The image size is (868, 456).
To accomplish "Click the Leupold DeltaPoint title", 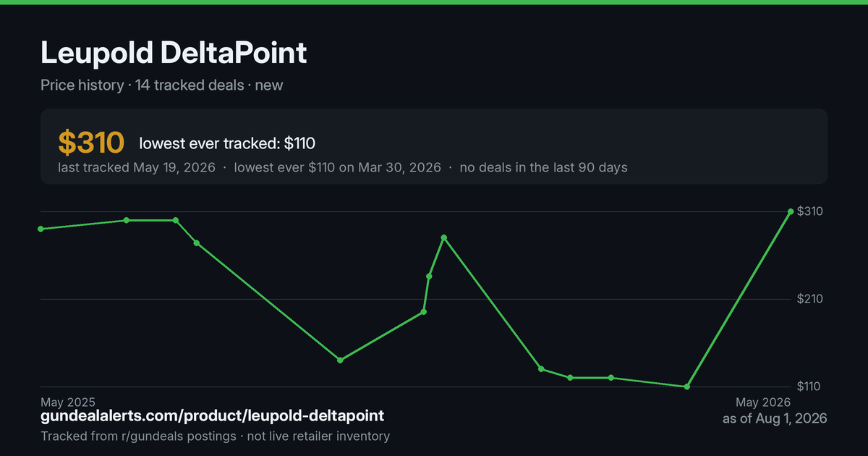I will 174,53.
